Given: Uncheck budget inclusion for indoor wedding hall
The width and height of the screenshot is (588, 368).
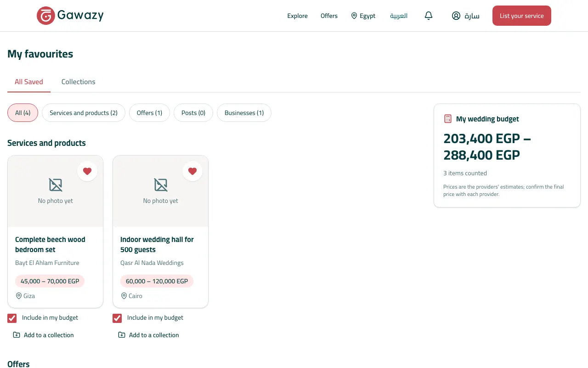Looking at the screenshot, I should 117,318.
